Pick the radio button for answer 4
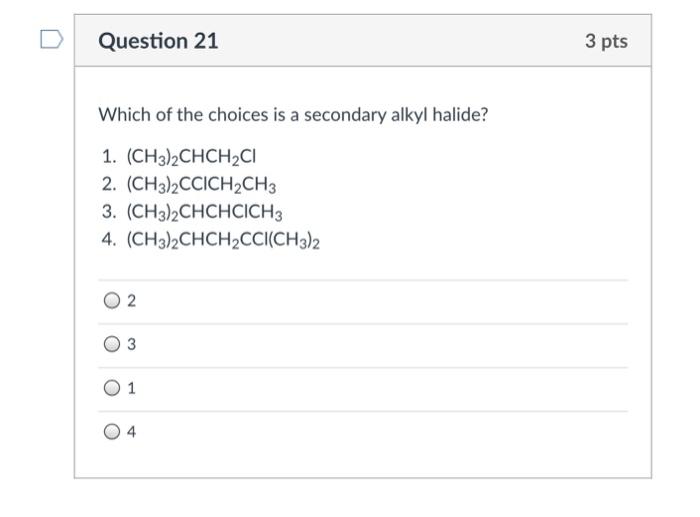Image resolution: width=700 pixels, height=517 pixels. pos(112,432)
